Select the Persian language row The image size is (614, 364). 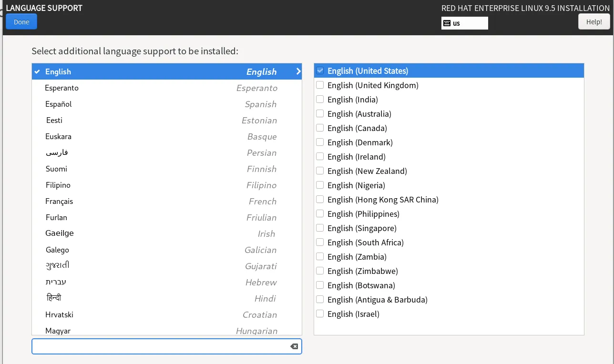point(167,152)
